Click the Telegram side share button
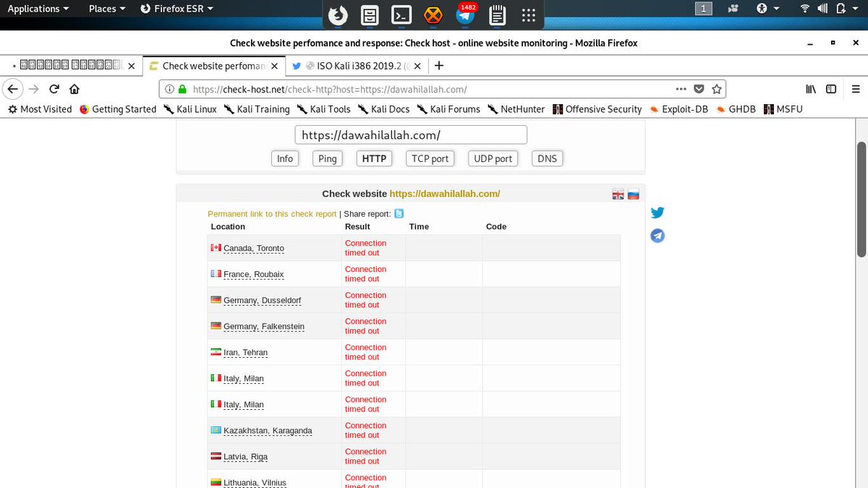The height and width of the screenshot is (488, 868). pos(658,236)
